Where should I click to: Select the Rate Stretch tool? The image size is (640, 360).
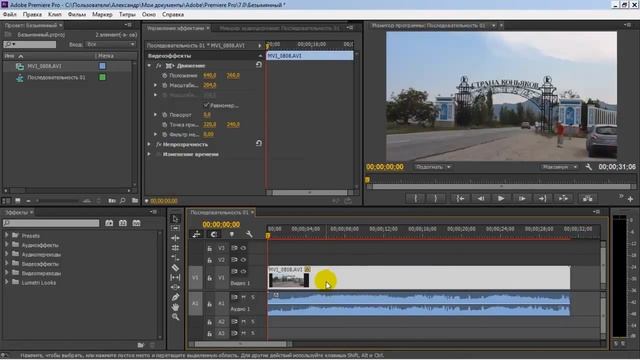coord(176,258)
